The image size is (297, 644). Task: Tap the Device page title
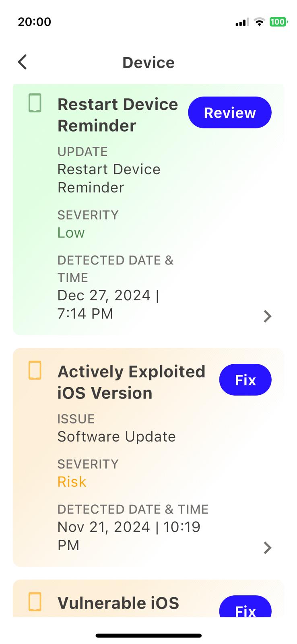148,63
